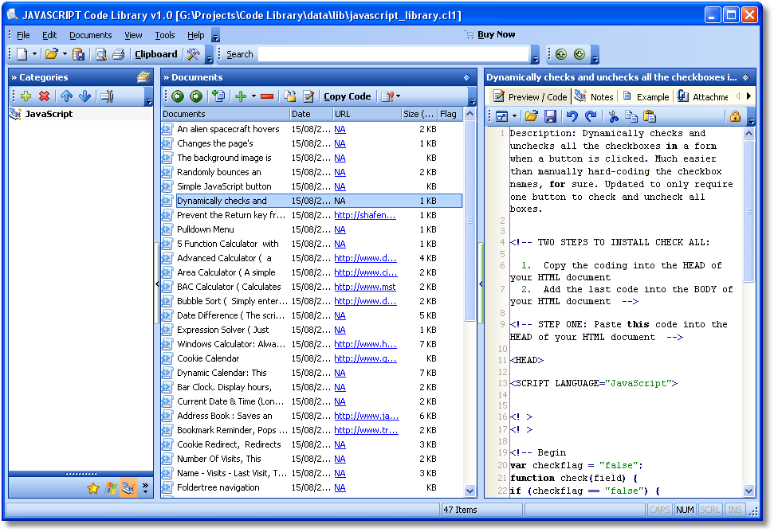774x532 pixels.
Task: Undo last edit in code editor
Action: coord(572,117)
